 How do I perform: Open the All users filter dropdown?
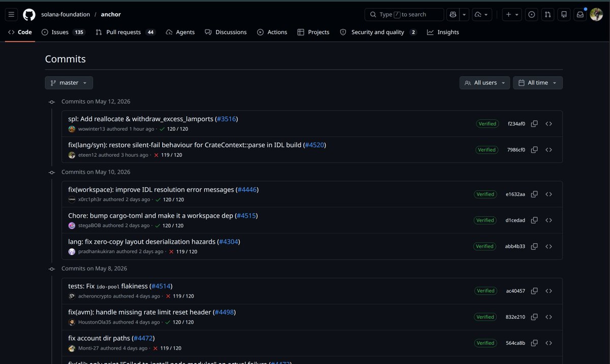[484, 83]
